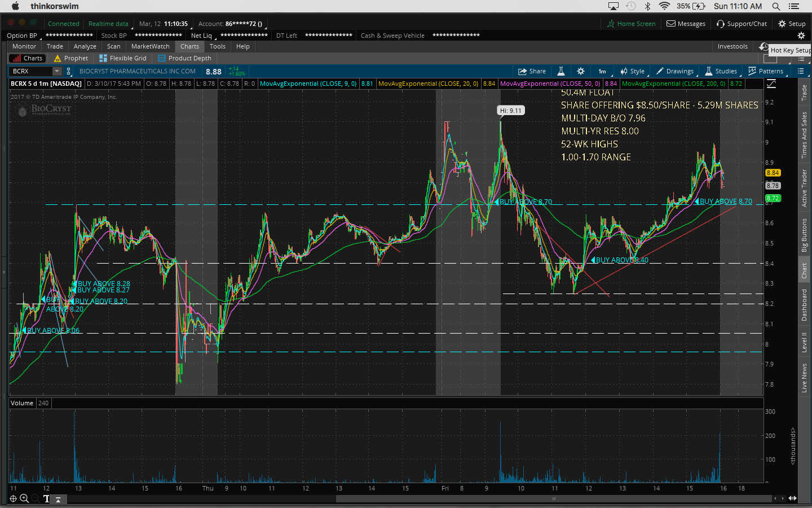Click the Support/Chat button
This screenshot has height=508, width=812.
(x=742, y=24)
